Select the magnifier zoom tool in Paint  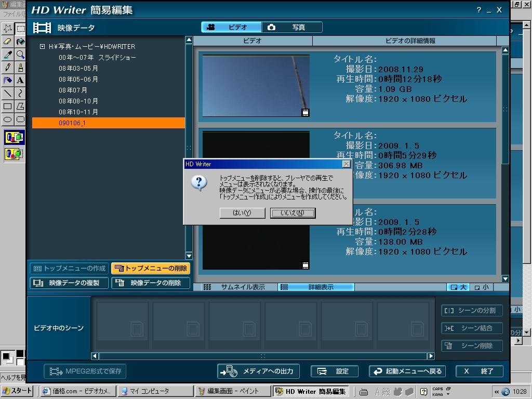click(x=20, y=54)
